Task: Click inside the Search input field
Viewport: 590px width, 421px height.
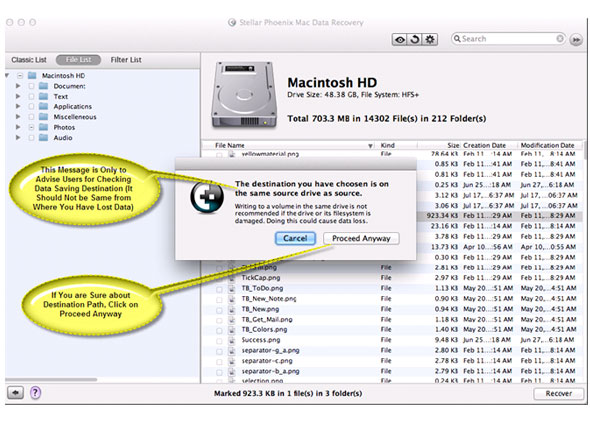Action: (508, 39)
